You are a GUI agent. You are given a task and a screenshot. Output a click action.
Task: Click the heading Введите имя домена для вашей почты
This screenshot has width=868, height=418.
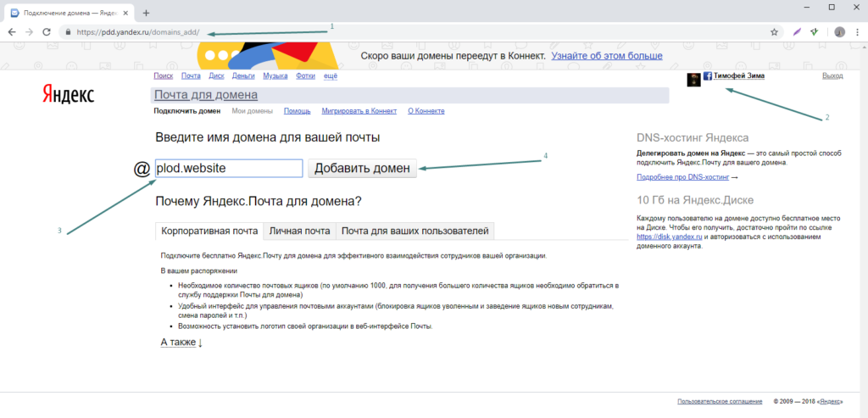(268, 137)
